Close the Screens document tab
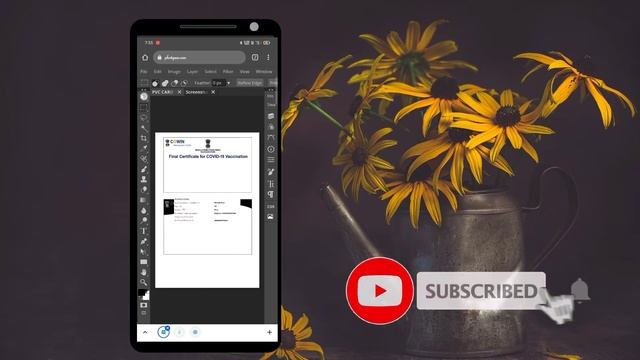 pos(213,92)
